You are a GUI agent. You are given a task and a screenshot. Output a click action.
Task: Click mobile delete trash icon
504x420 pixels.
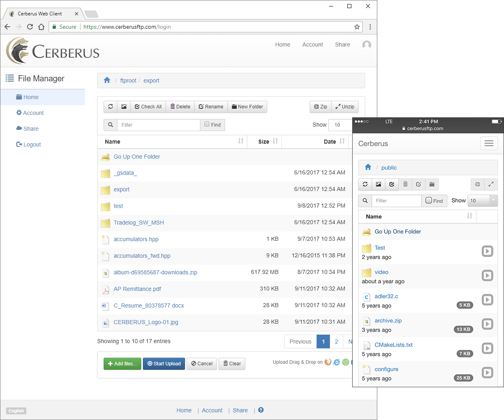coord(405,185)
